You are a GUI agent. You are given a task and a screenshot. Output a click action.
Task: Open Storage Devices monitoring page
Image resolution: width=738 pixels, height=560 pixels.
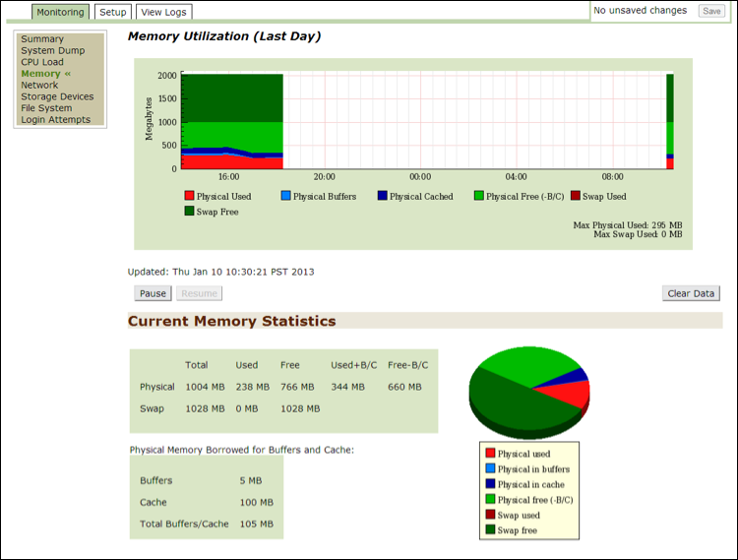(x=57, y=96)
